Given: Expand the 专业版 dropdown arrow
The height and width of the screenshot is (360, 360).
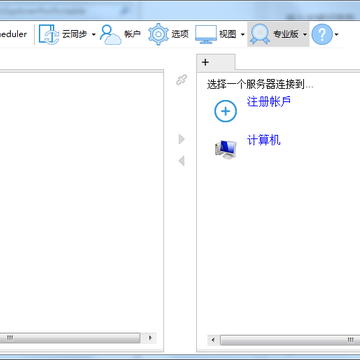Looking at the screenshot, I should click(305, 34).
